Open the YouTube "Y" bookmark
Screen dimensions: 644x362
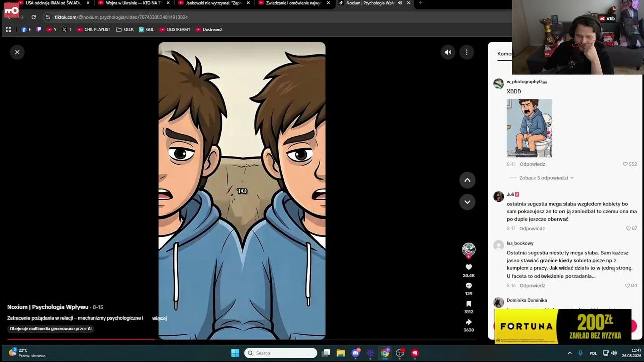pos(51,30)
